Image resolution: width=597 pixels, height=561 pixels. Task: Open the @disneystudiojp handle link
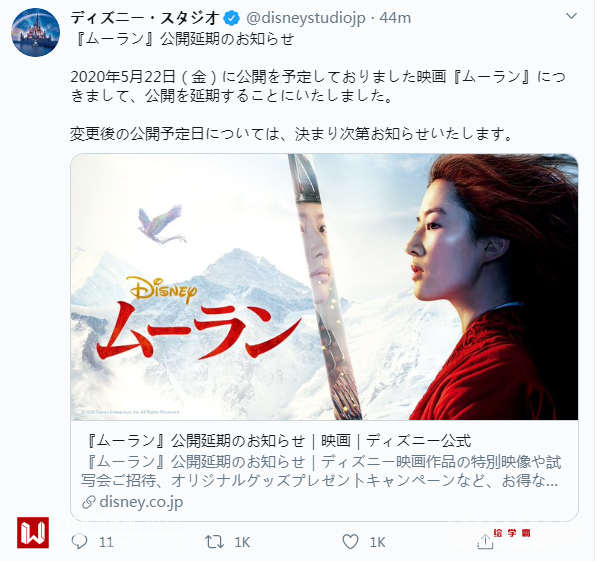click(306, 18)
